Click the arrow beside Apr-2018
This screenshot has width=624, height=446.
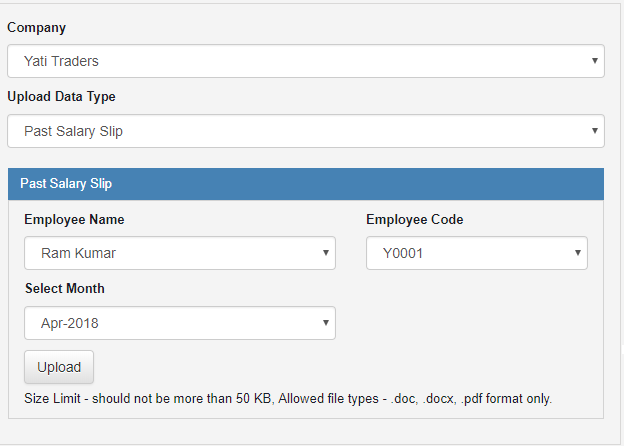point(326,323)
